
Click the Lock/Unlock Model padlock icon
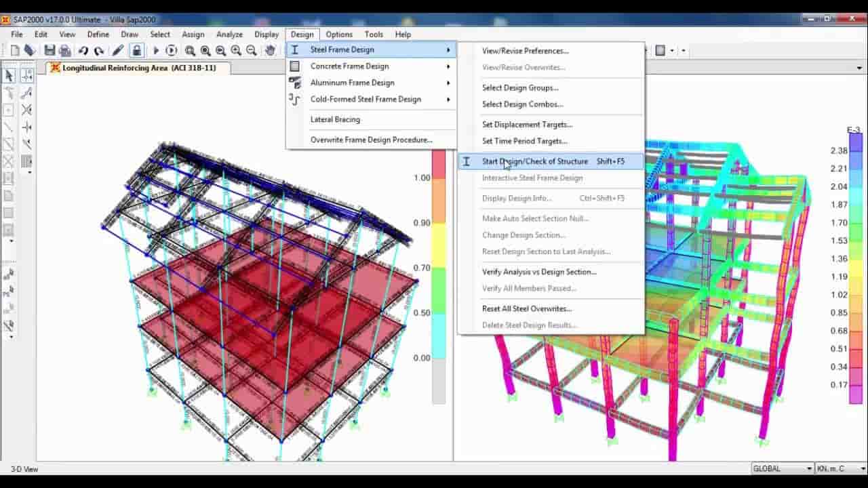[x=135, y=49]
